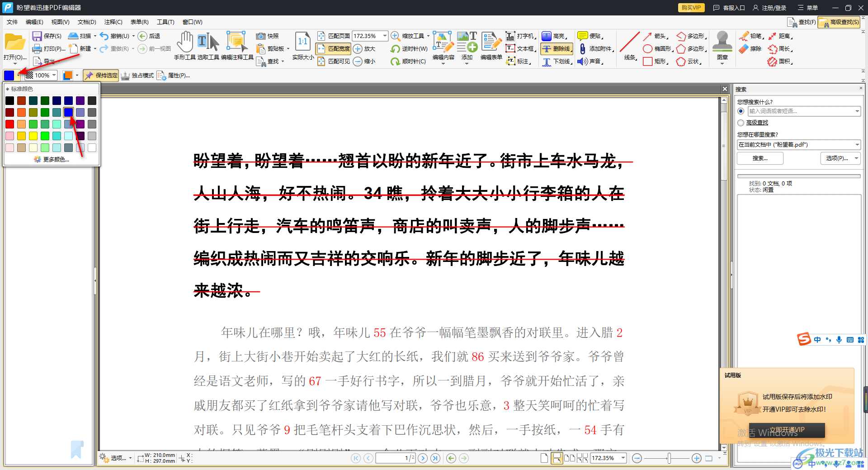Switch to continuous page layout in status bar
Screen dimensions: 868x470
tap(557, 458)
